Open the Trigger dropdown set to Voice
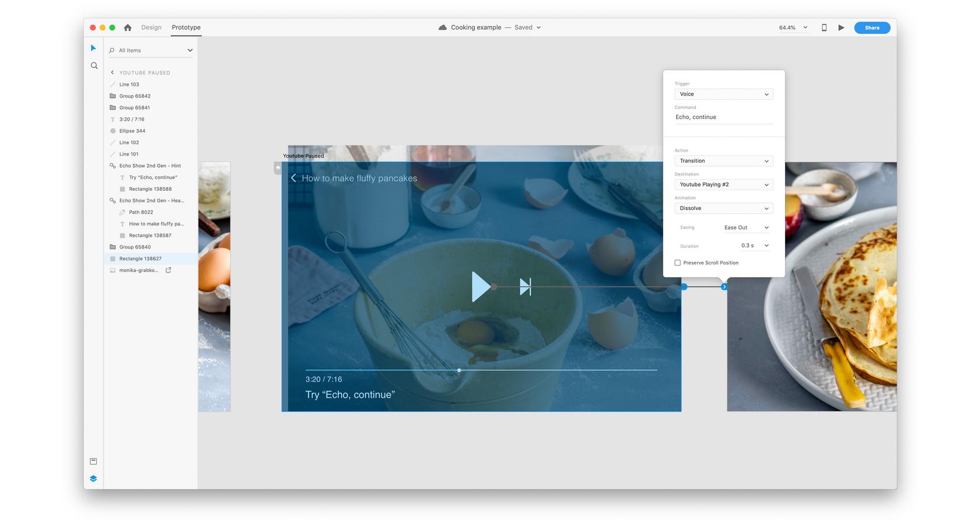This screenshot has width=980, height=525. [x=723, y=94]
